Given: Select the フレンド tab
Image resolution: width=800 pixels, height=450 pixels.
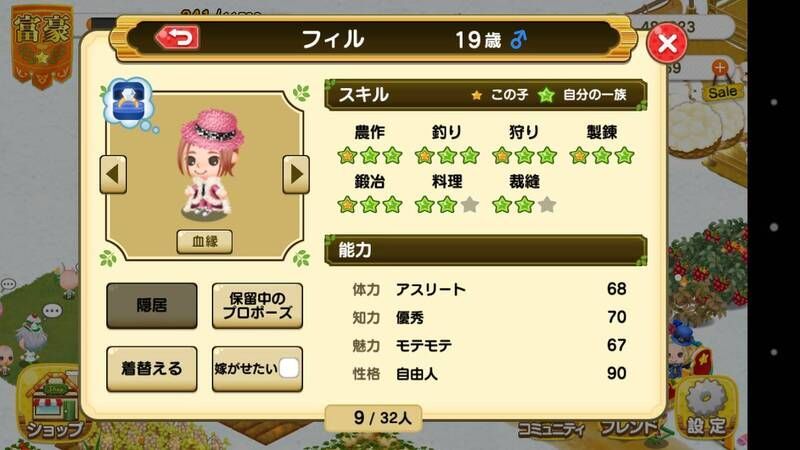Looking at the screenshot, I should (x=629, y=428).
